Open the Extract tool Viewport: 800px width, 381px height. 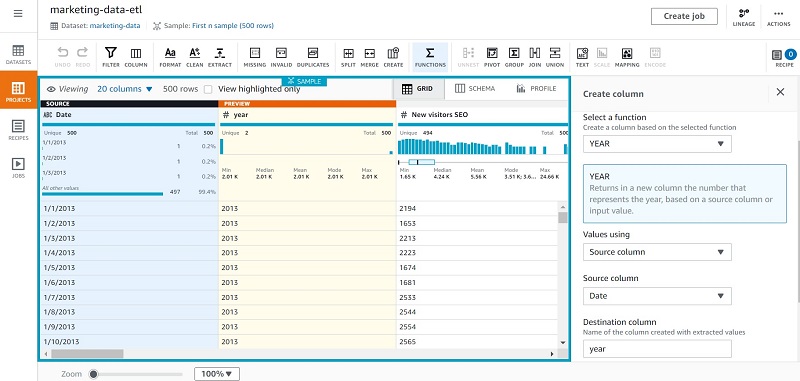(x=220, y=57)
